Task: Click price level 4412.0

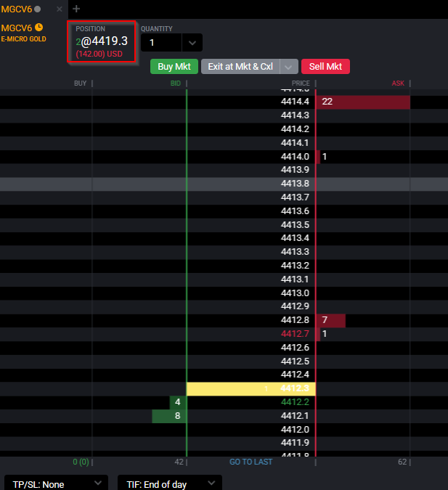Action: tap(295, 430)
